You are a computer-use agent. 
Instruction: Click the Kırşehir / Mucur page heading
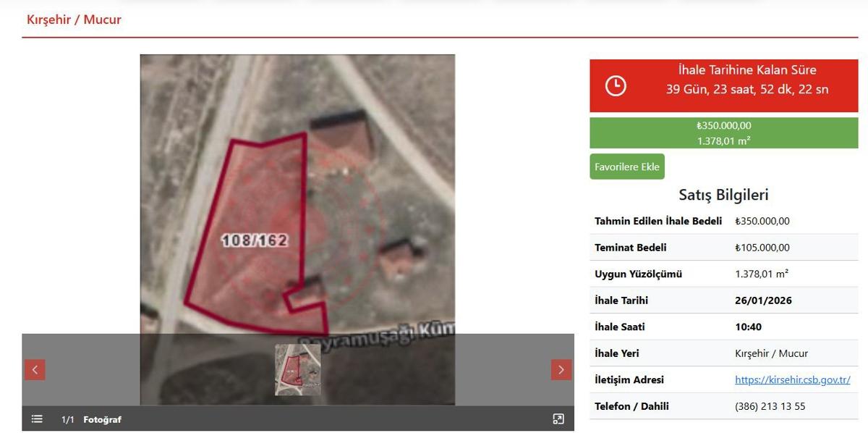(x=74, y=20)
